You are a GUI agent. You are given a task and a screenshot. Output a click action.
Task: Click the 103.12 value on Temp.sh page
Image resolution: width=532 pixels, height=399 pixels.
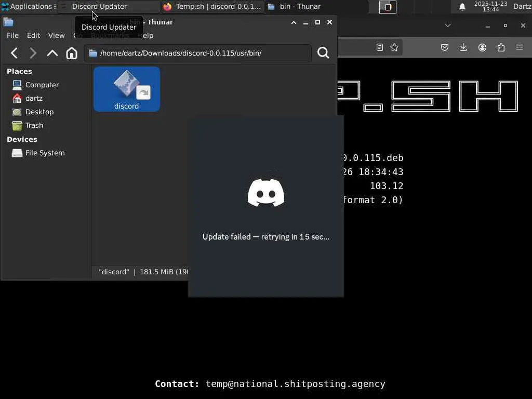[x=387, y=186]
